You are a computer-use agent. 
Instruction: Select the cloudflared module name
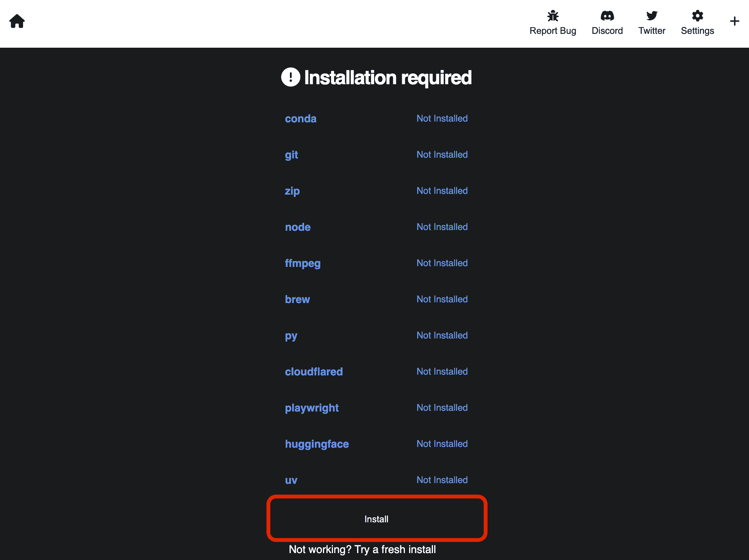tap(314, 372)
